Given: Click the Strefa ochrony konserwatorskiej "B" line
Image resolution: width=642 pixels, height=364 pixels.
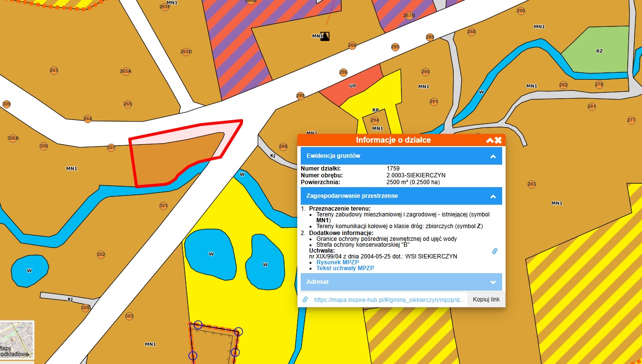Looking at the screenshot, I should point(363,245).
